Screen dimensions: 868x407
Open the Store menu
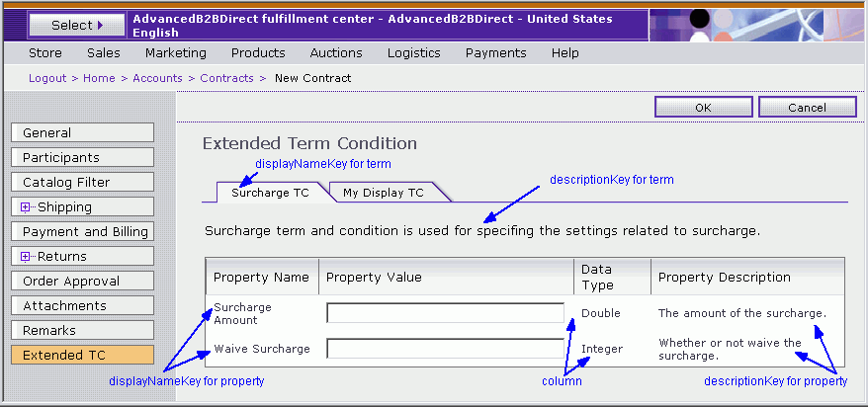click(45, 53)
